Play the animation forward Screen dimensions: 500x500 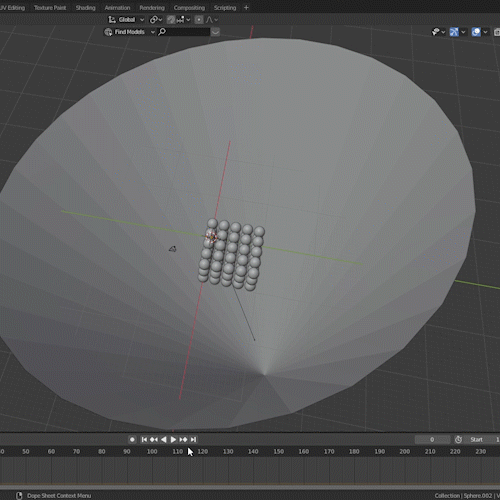[173, 440]
